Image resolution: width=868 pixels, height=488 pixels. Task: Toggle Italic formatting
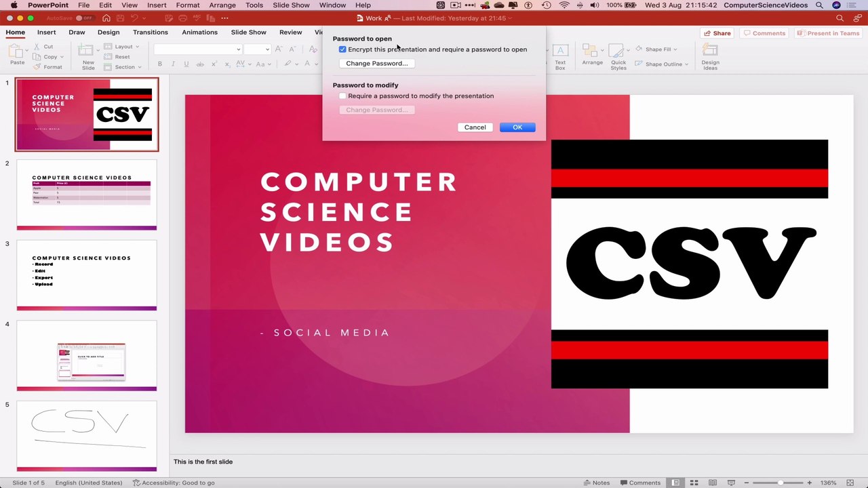pyautogui.click(x=173, y=64)
